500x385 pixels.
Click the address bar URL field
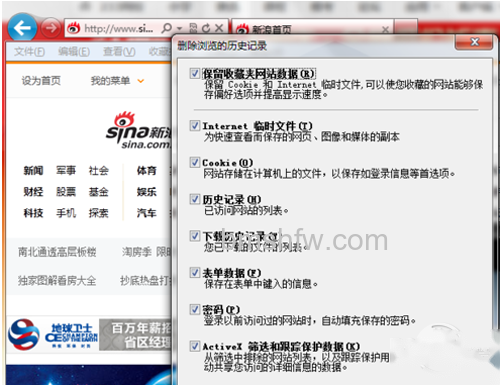click(x=118, y=29)
